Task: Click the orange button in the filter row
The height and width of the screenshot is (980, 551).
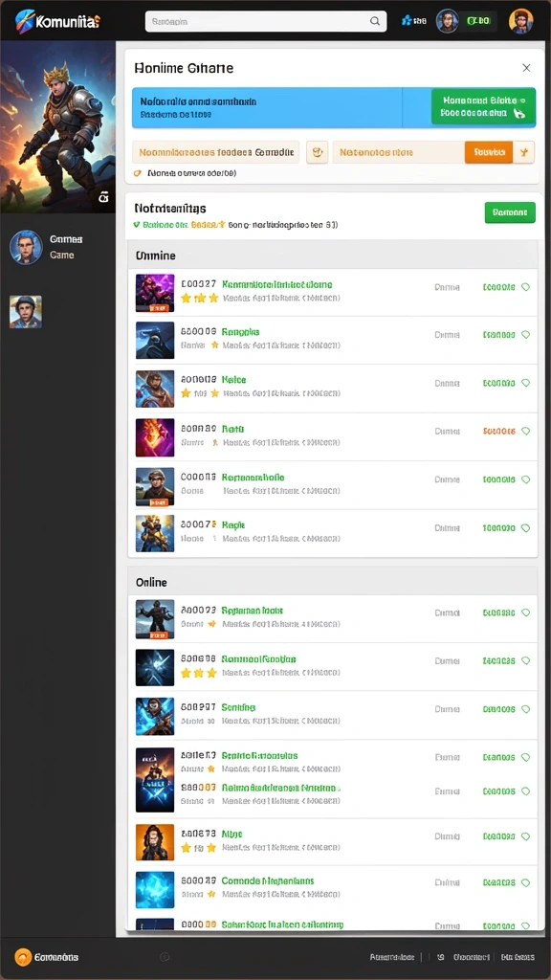Action: coord(489,152)
